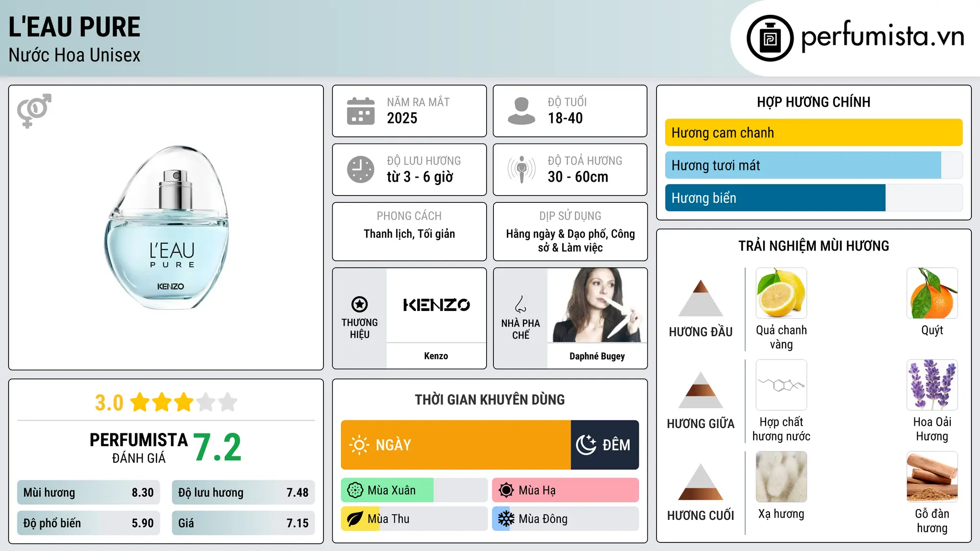This screenshot has height=551, width=980.
Task: Click the sun icon in the Ngày bar
Action: pos(359,445)
